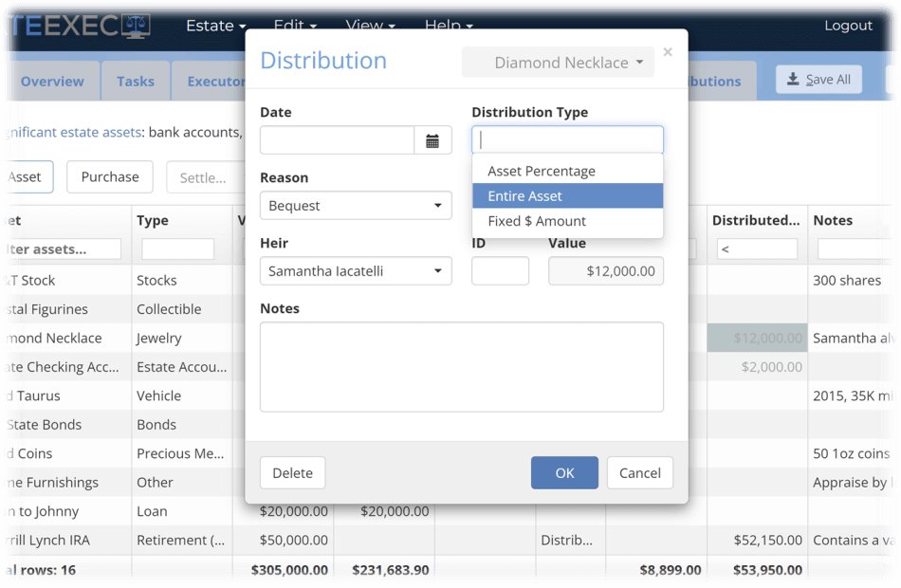Choose the Asset Percentage option
Image resolution: width=901 pixels, height=588 pixels.
(567, 171)
